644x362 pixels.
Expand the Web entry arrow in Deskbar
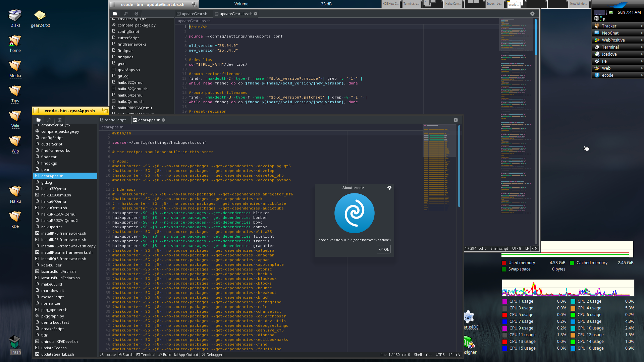tap(642, 68)
